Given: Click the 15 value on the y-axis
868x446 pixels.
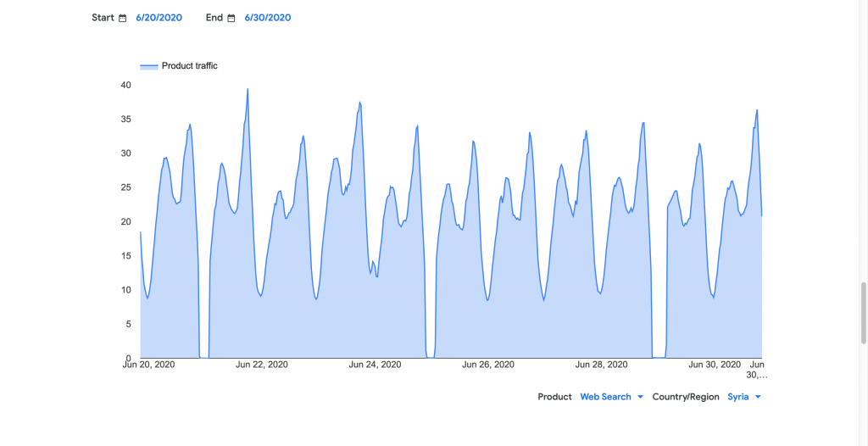Looking at the screenshot, I should pyautogui.click(x=126, y=256).
